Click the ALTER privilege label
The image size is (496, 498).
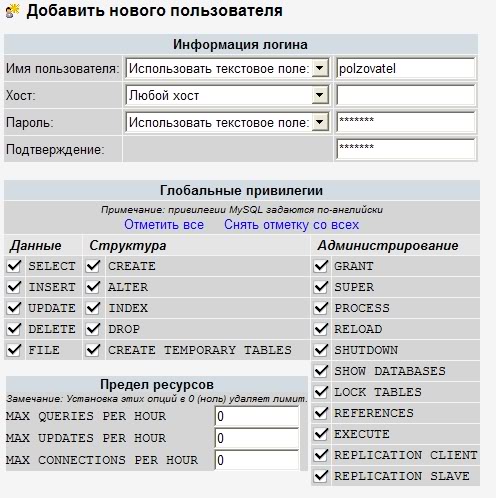(x=128, y=287)
